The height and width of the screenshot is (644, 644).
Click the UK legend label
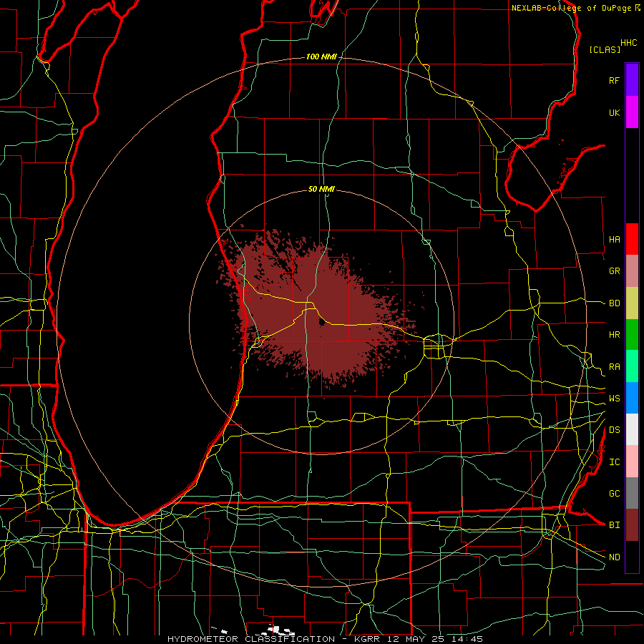click(x=614, y=112)
